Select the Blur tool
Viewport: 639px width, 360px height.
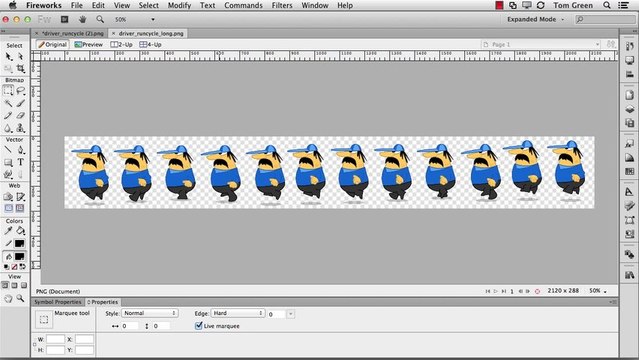click(x=9, y=128)
